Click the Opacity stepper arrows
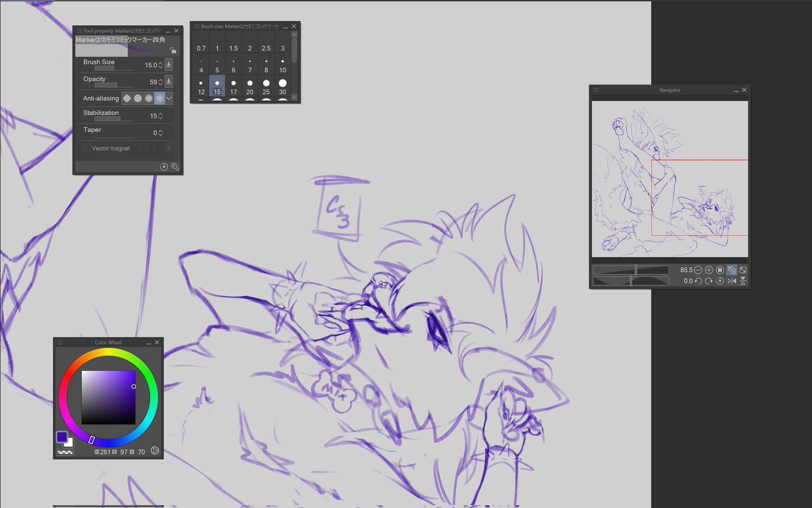 160,83
